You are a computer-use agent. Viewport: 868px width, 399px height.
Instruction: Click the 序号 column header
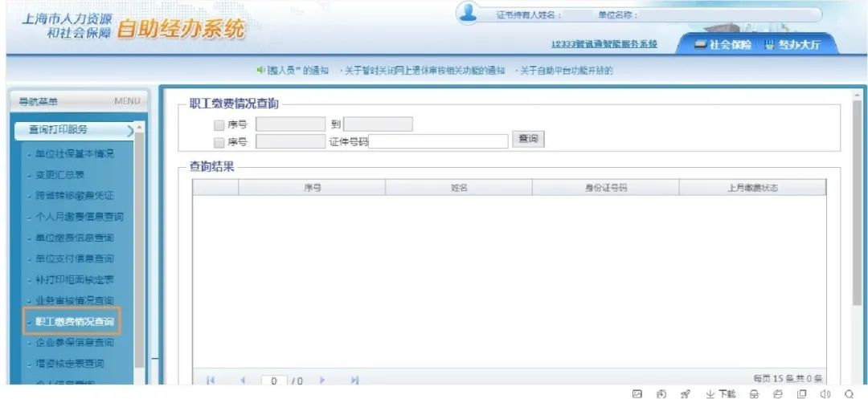pyautogui.click(x=312, y=188)
